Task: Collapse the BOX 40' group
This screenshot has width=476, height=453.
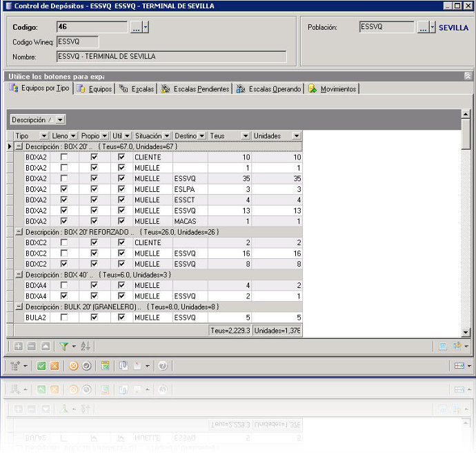Action: (x=19, y=275)
